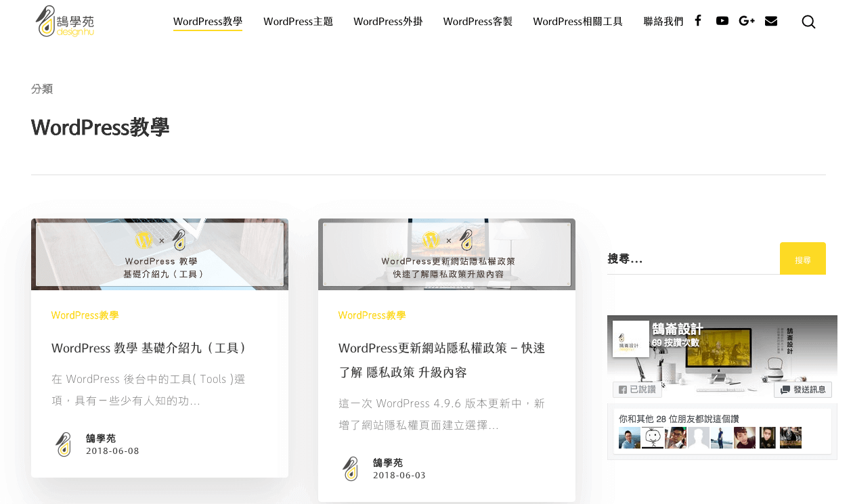Click excerpt text 這一次 WordPress 4.9.6 版本更新中
The width and height of the screenshot is (851, 504).
click(x=441, y=414)
